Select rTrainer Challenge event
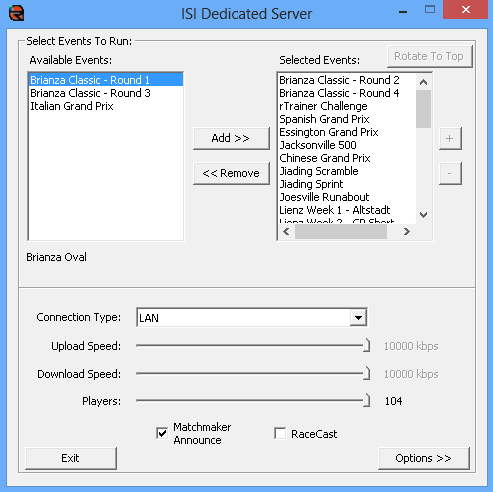Screen dimensions: 493x492 pyautogui.click(x=347, y=106)
